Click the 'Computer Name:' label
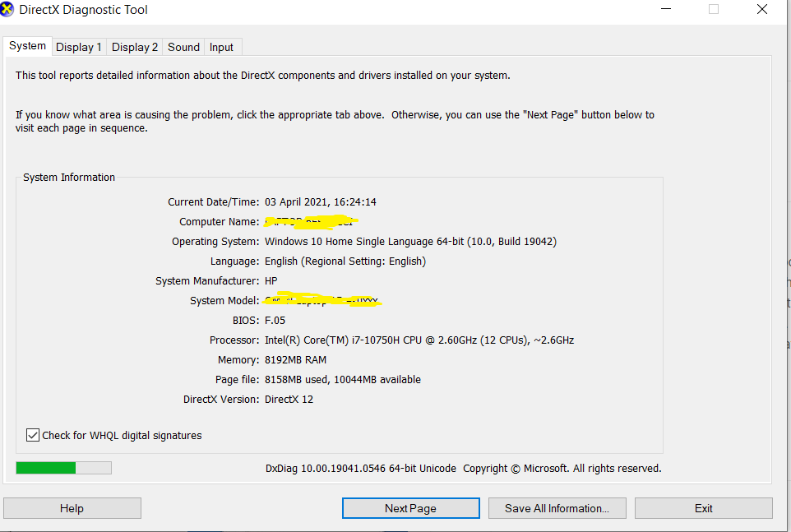This screenshot has width=791, height=532. tap(220, 222)
